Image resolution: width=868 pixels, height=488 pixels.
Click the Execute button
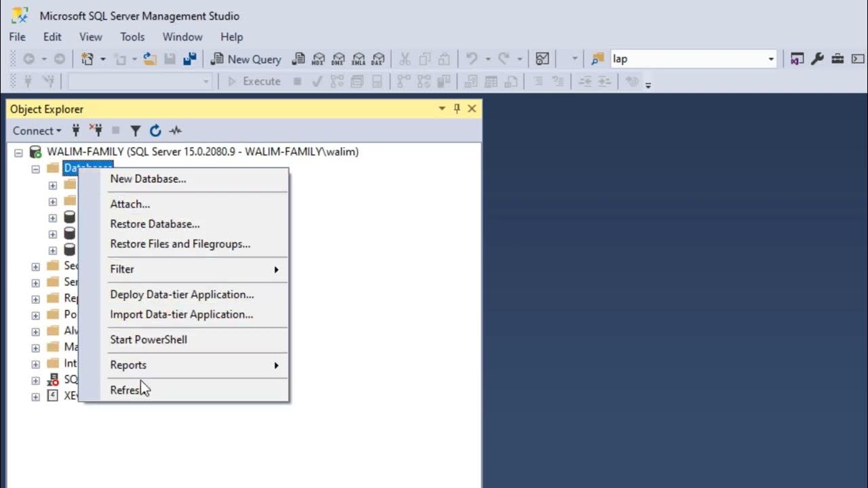pyautogui.click(x=254, y=81)
